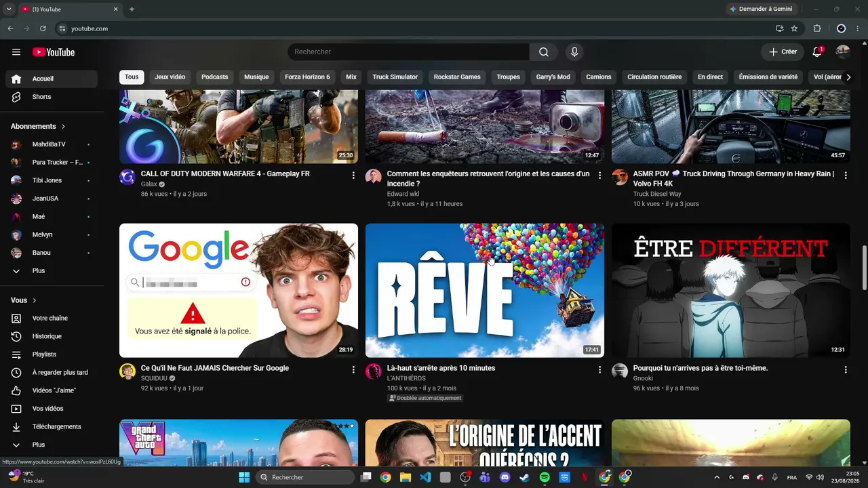This screenshot has width=868, height=488.
Task: Open Steam from the taskbar
Action: pyautogui.click(x=524, y=477)
